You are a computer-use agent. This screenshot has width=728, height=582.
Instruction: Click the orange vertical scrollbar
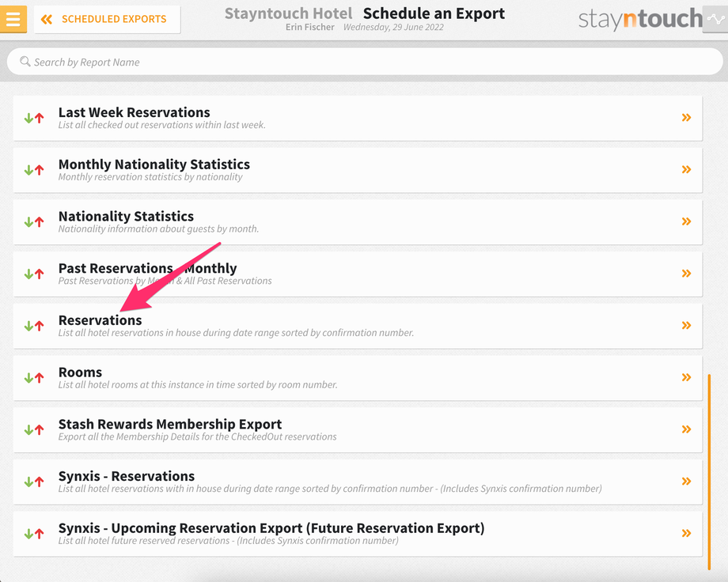pos(709,471)
